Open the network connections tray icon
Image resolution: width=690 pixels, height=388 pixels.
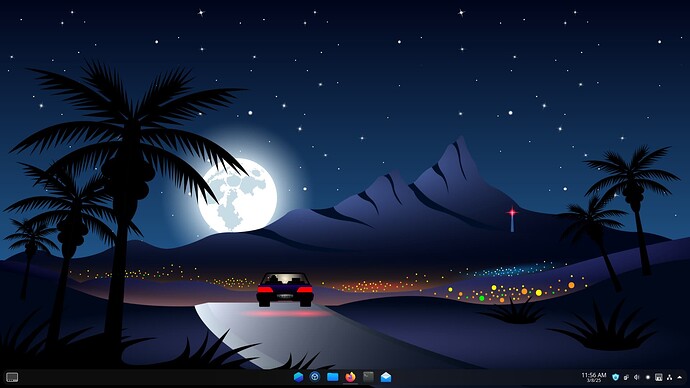669,377
